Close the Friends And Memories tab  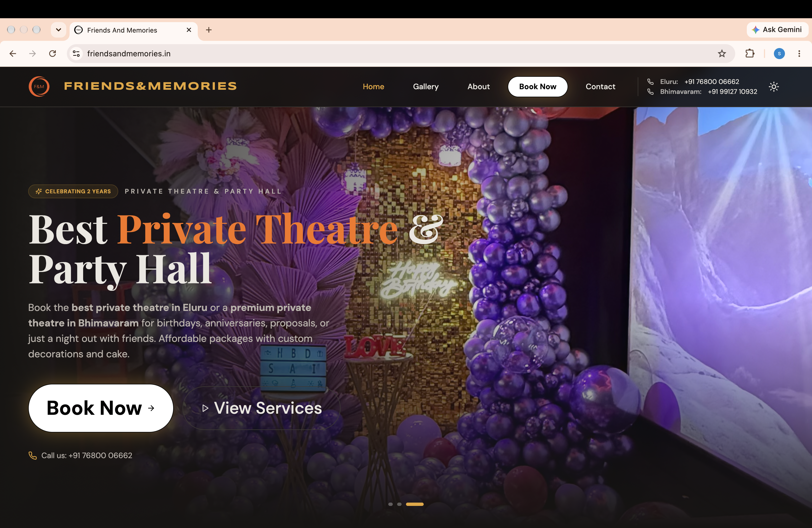pyautogui.click(x=189, y=30)
